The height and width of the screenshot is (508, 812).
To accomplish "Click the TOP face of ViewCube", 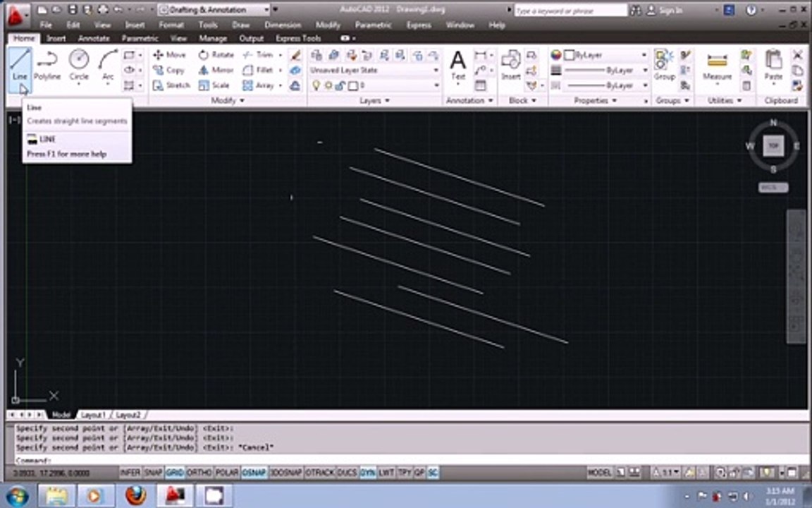I will [773, 145].
